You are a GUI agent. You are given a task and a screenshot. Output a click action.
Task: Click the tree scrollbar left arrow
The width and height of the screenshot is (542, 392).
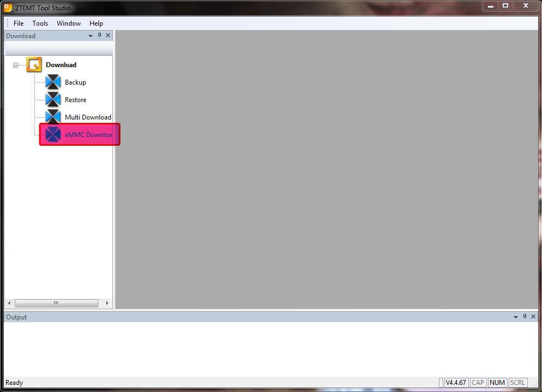pyautogui.click(x=9, y=303)
